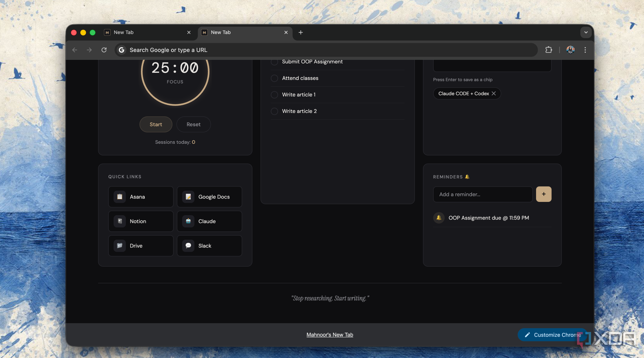Click the Google G icon in address bar
The width and height of the screenshot is (644, 358).
click(122, 50)
